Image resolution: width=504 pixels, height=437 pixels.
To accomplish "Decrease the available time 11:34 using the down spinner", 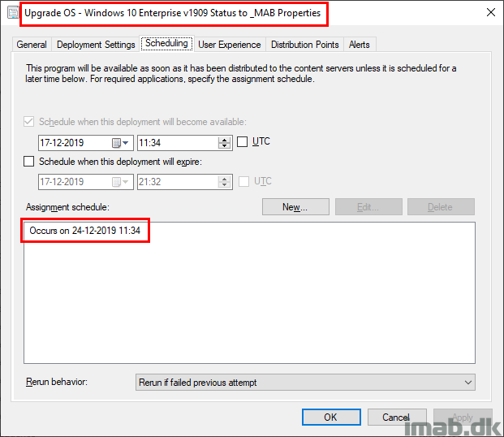I will point(224,146).
